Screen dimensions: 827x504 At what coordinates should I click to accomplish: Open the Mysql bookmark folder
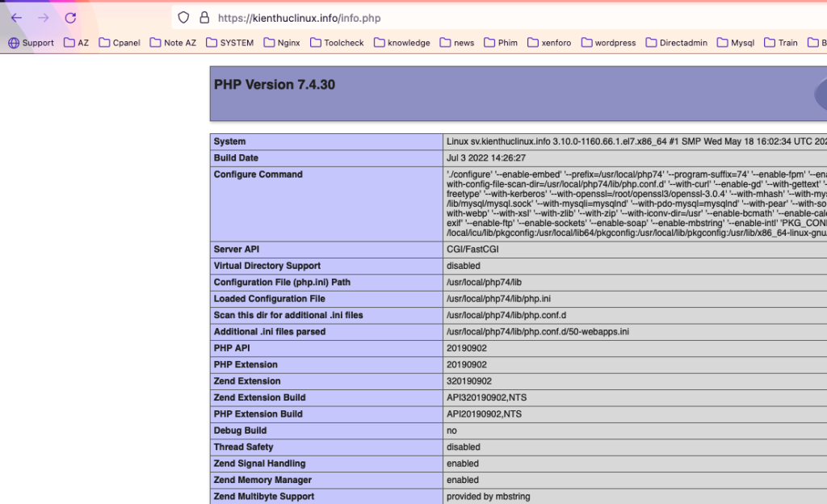click(736, 43)
